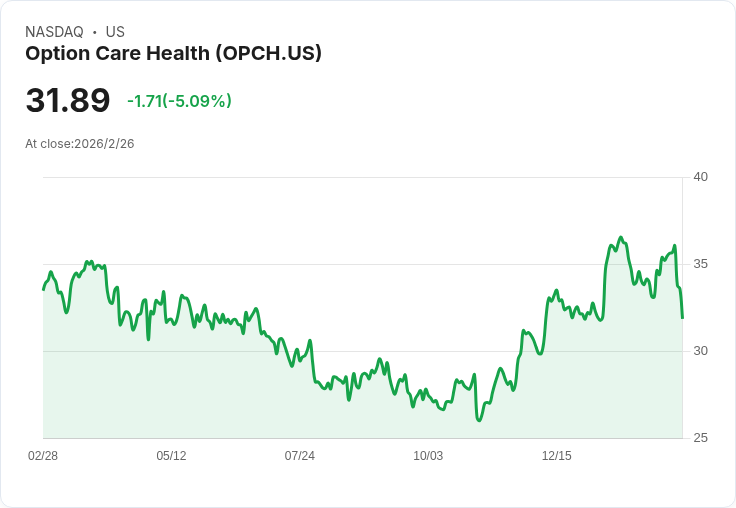Click the dot separator between NASDAQ and US
The width and height of the screenshot is (736, 508).
tap(94, 32)
